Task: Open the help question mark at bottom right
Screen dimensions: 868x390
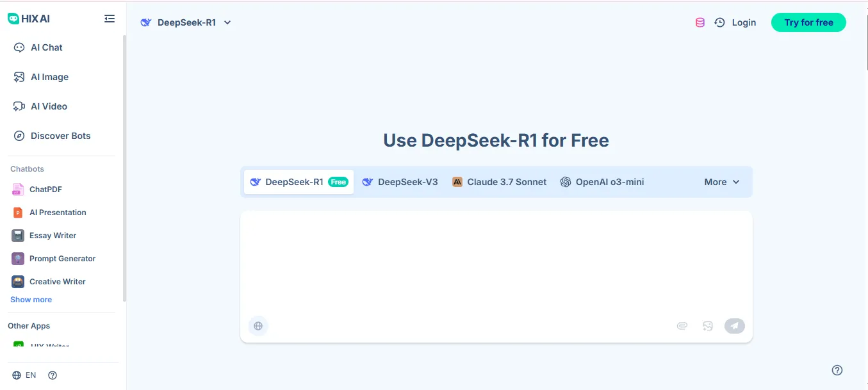Action: 837,370
